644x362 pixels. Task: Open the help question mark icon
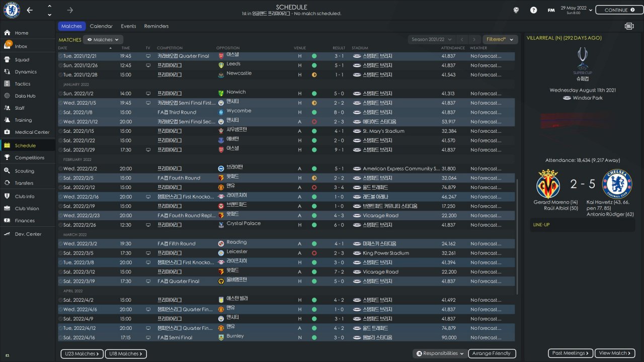(x=534, y=10)
